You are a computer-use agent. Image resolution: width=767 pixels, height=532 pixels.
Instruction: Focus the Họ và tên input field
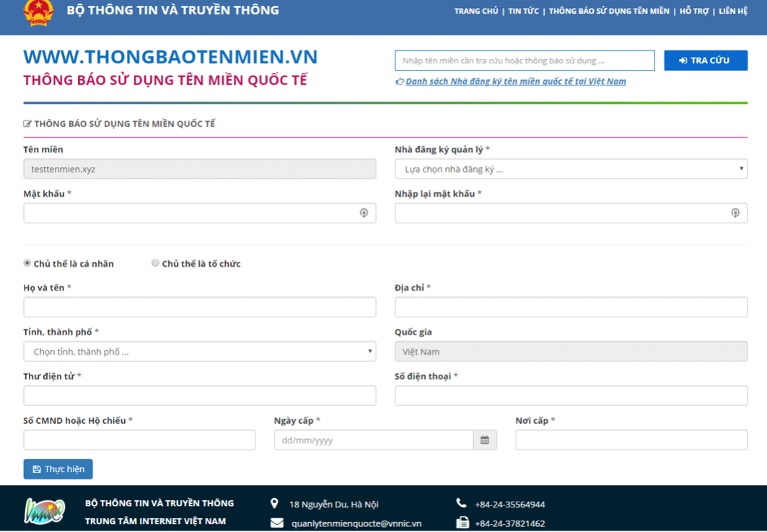200,307
